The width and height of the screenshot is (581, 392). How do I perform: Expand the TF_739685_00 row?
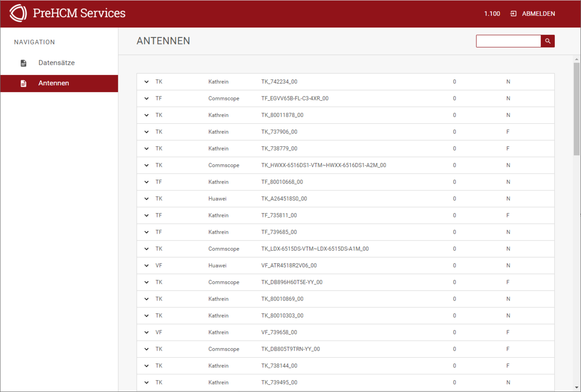146,232
